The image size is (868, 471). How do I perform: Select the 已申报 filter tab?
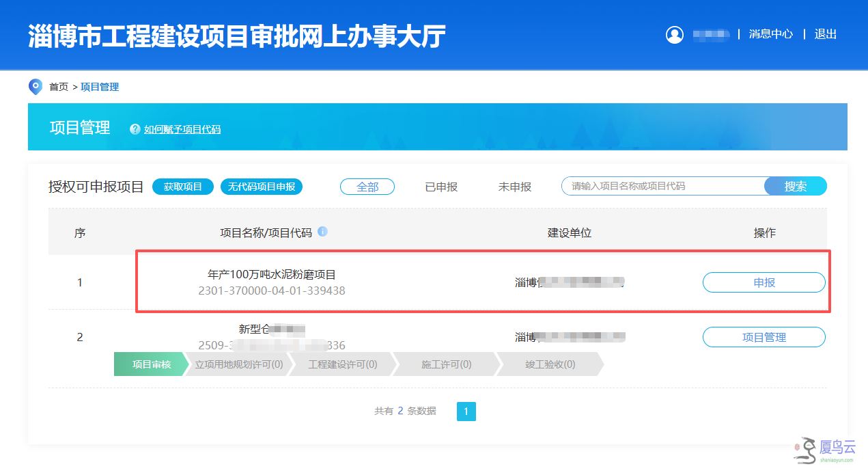[x=441, y=187]
